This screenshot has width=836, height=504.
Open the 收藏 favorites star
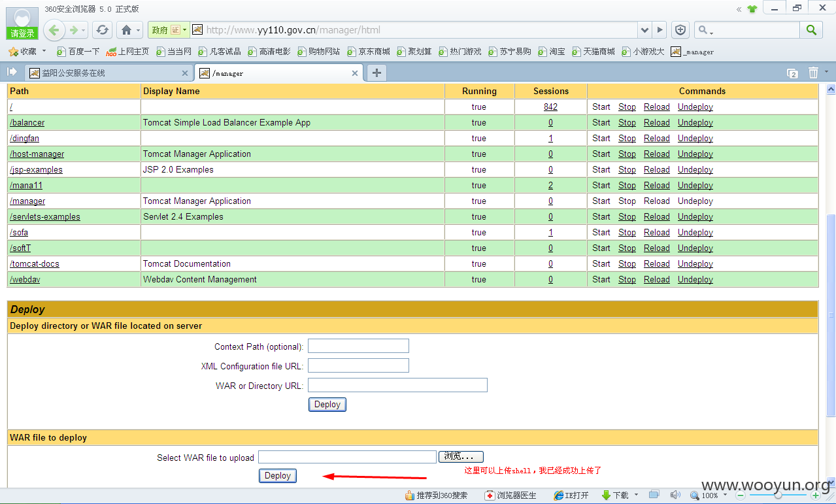coord(22,52)
